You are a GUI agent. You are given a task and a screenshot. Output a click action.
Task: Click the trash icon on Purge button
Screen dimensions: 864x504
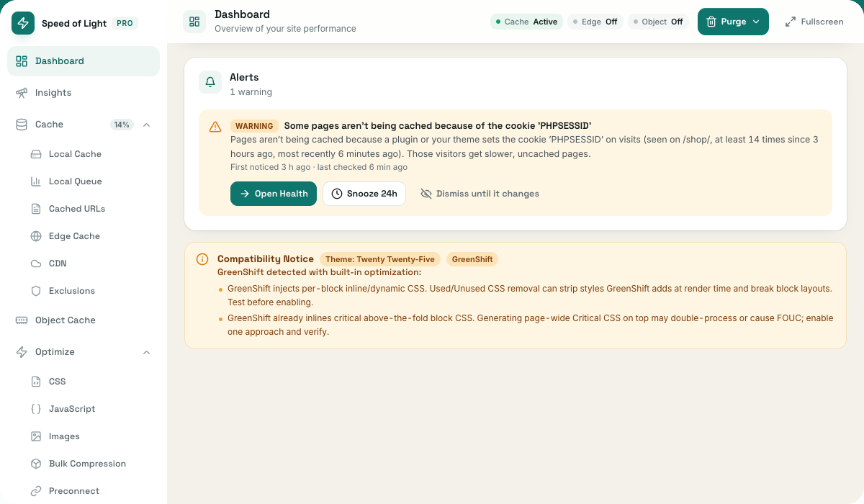point(711,22)
